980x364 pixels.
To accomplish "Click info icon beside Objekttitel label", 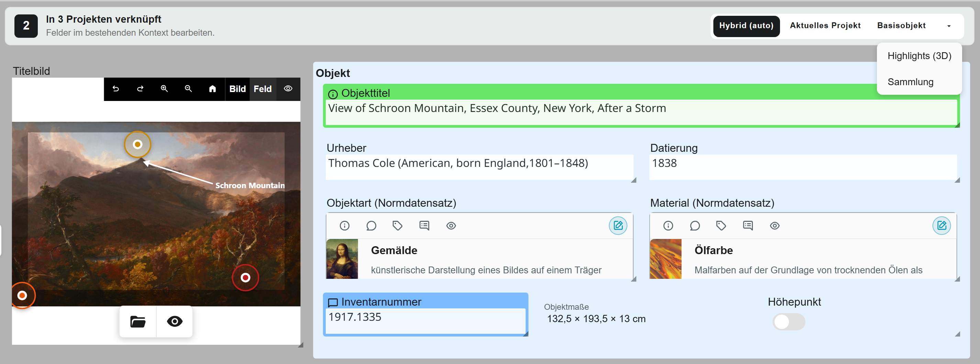I will 333,94.
